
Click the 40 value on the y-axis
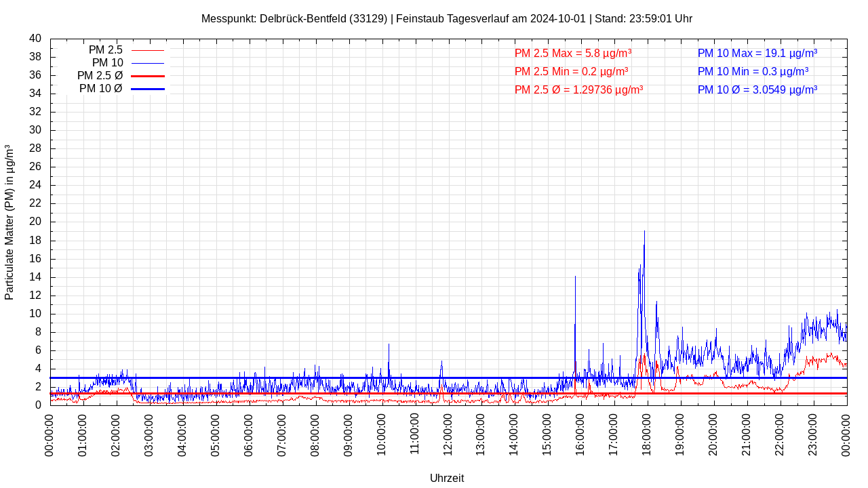point(35,39)
